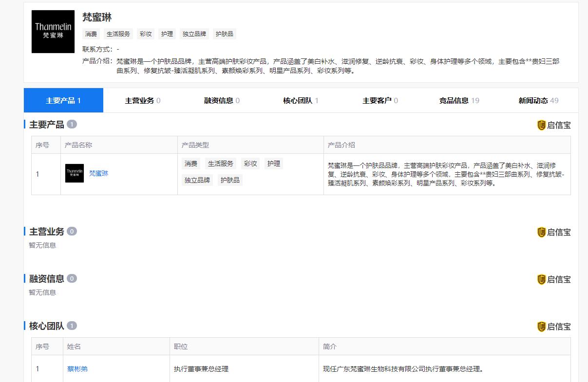Open team member 蔡彬弟 link

(x=77, y=369)
